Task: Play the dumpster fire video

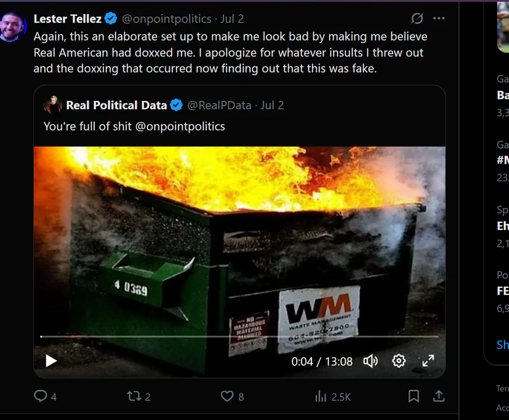Action: pyautogui.click(x=51, y=361)
